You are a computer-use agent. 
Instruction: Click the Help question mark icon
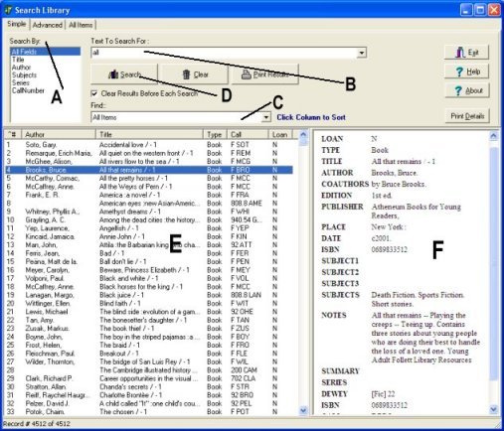pos(459,72)
